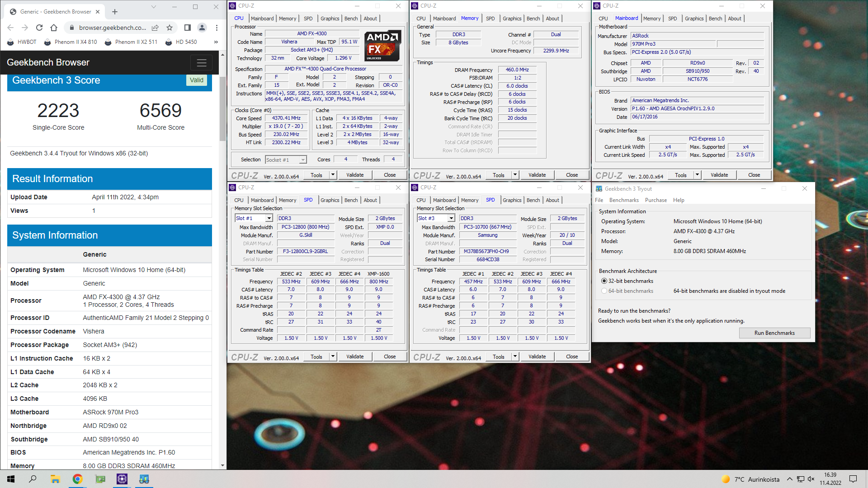Open About tab in Slot #1 SPD window
The image size is (868, 488).
(x=370, y=200)
